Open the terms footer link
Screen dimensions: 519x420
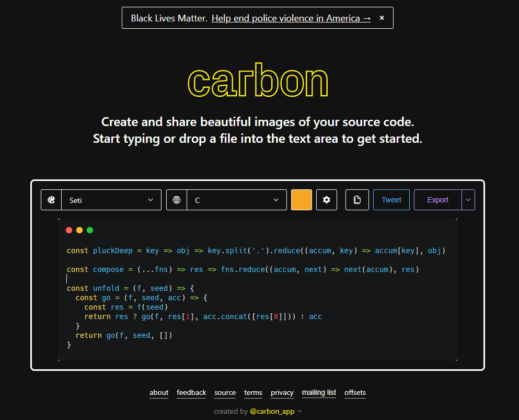pos(253,392)
